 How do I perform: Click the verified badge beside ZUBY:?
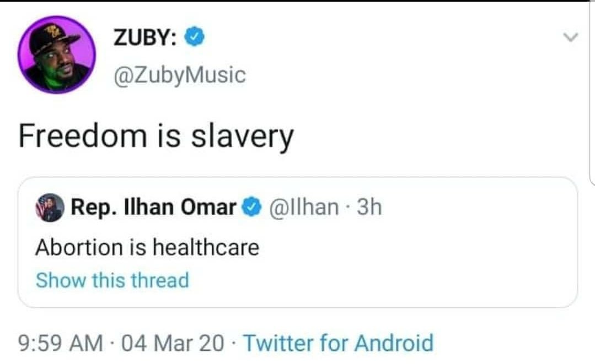[x=195, y=36]
